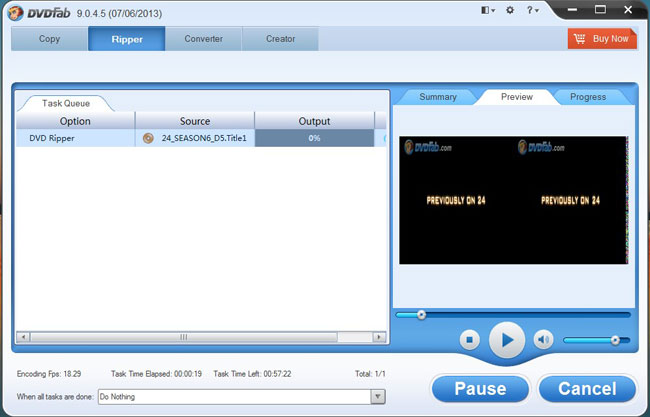
Task: Switch to the Converter tab
Action: click(204, 39)
